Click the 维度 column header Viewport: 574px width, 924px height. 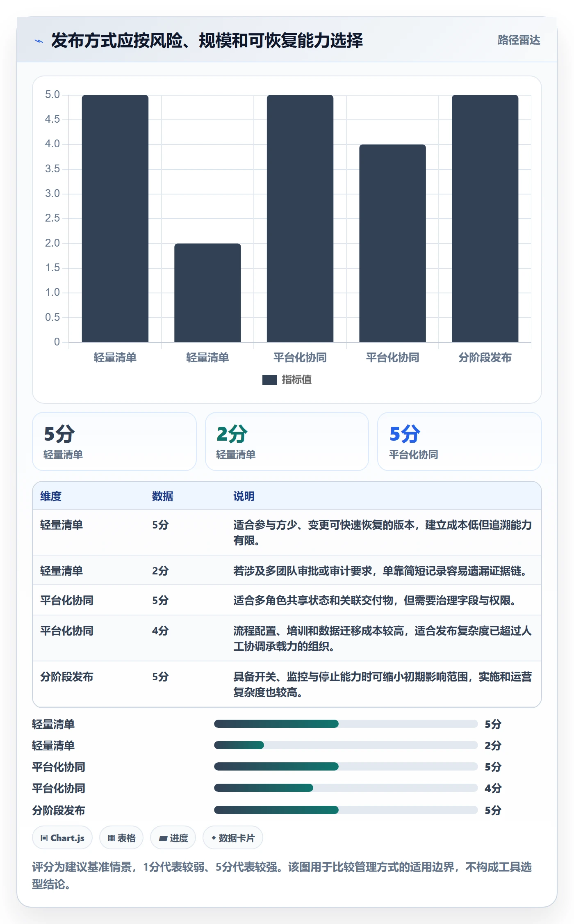51,496
